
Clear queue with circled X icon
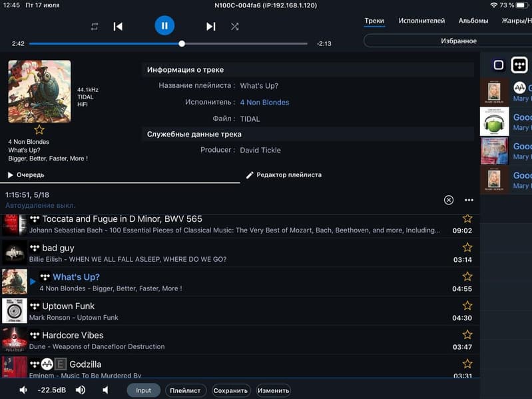(x=449, y=200)
